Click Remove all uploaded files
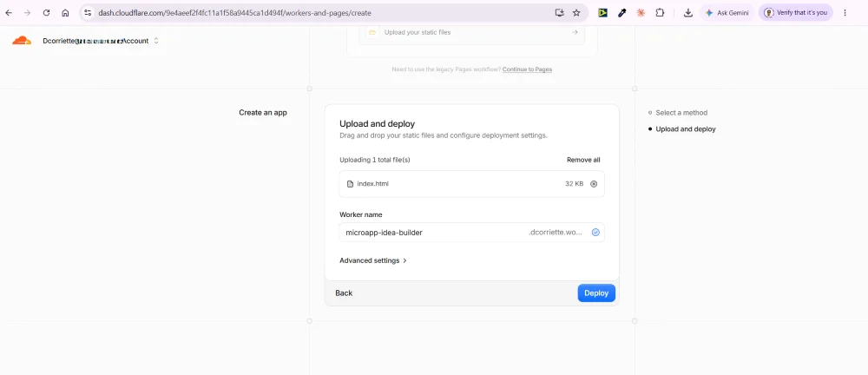The image size is (868, 375). coord(583,160)
